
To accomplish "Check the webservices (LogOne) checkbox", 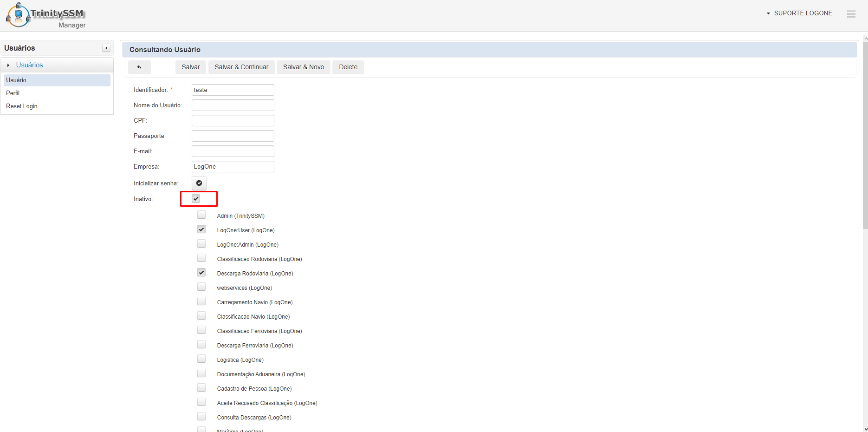I will (x=201, y=287).
